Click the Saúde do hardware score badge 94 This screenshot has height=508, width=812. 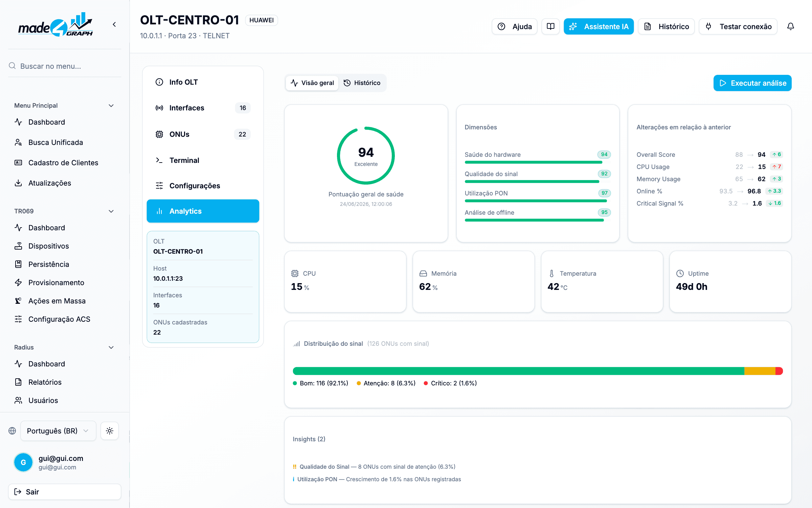pyautogui.click(x=604, y=154)
